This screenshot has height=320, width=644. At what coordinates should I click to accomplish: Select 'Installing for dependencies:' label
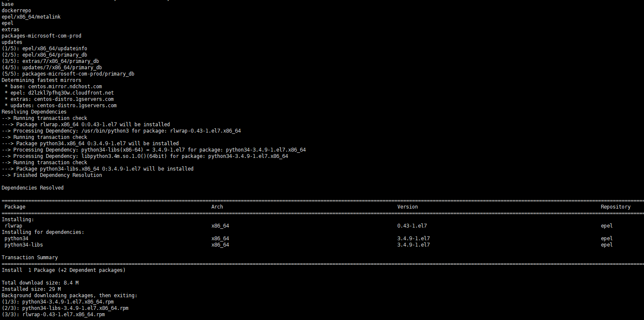pos(43,232)
